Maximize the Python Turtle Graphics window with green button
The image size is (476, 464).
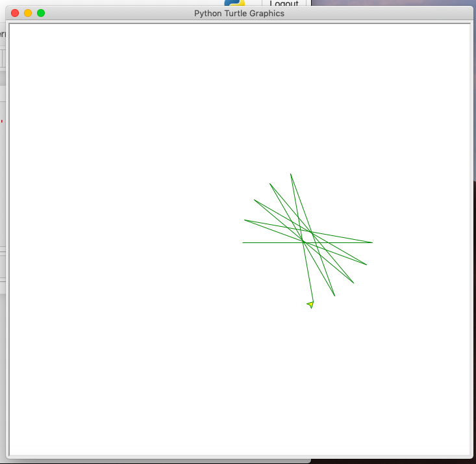[x=41, y=13]
